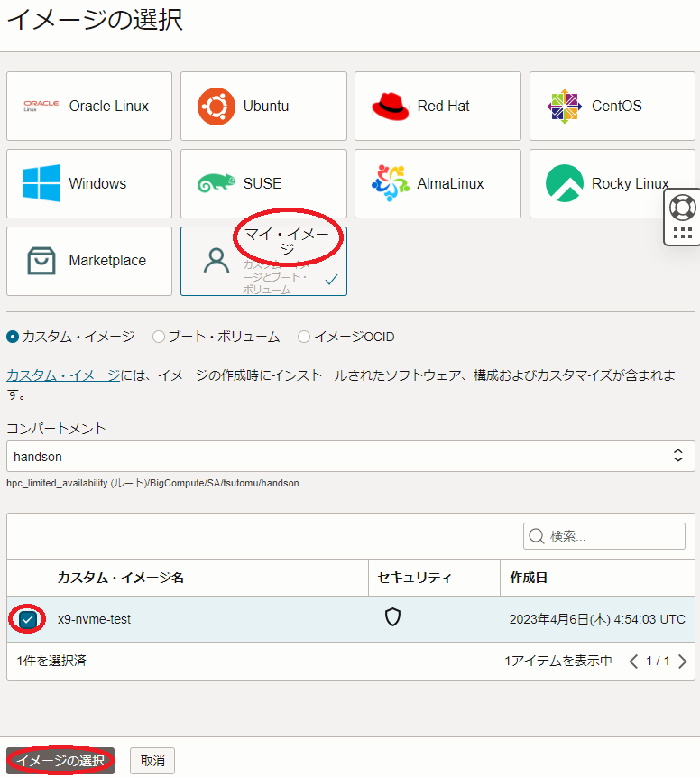
Task: Click the イメージの選択 confirm button
Action: (60, 761)
